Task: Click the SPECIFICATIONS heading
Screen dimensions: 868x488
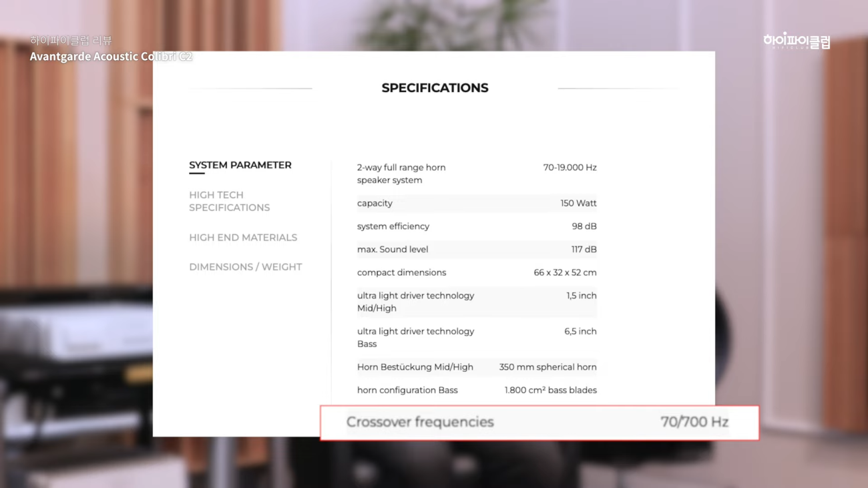Action: coord(435,88)
